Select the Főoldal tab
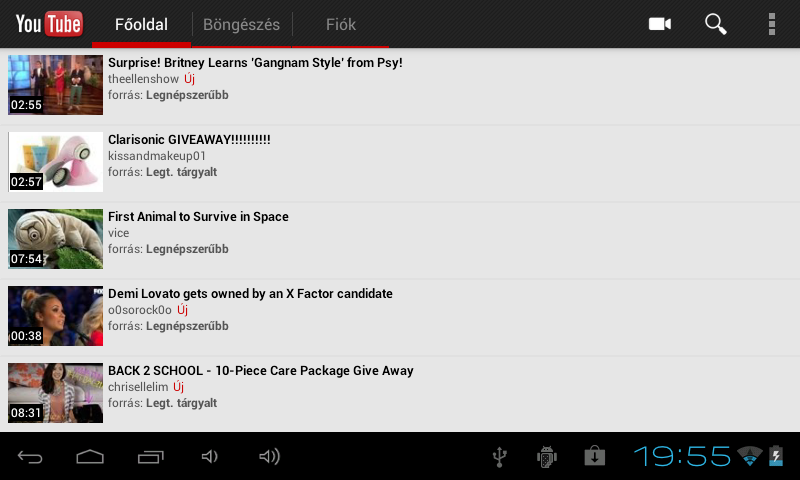 141,24
